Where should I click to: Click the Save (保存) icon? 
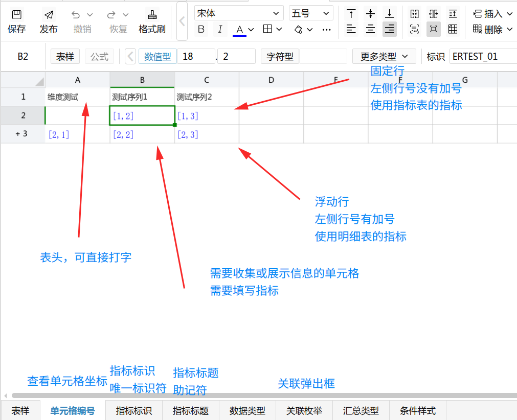click(16, 15)
